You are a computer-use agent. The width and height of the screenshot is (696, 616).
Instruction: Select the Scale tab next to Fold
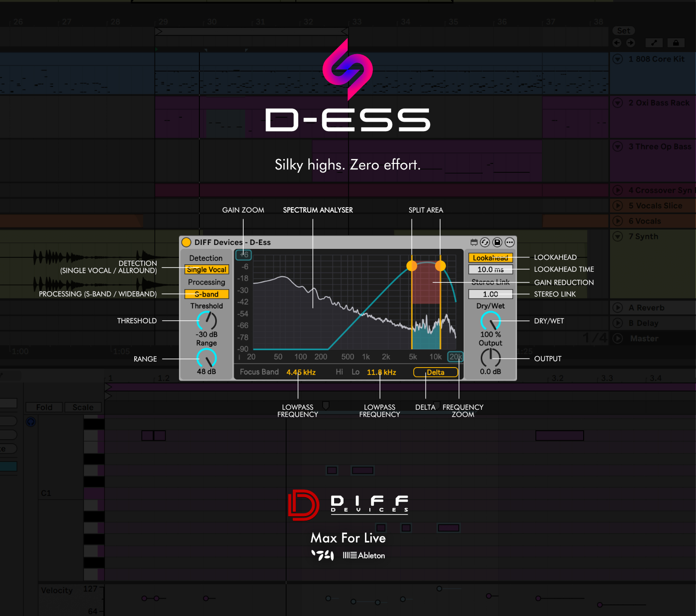tap(83, 407)
